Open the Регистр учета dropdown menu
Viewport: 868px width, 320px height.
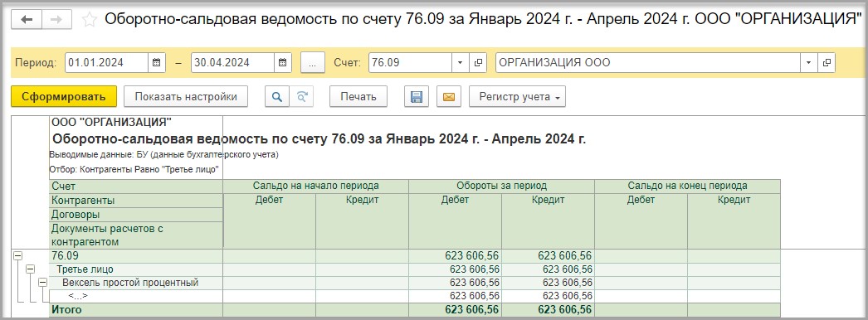pyautogui.click(x=518, y=97)
